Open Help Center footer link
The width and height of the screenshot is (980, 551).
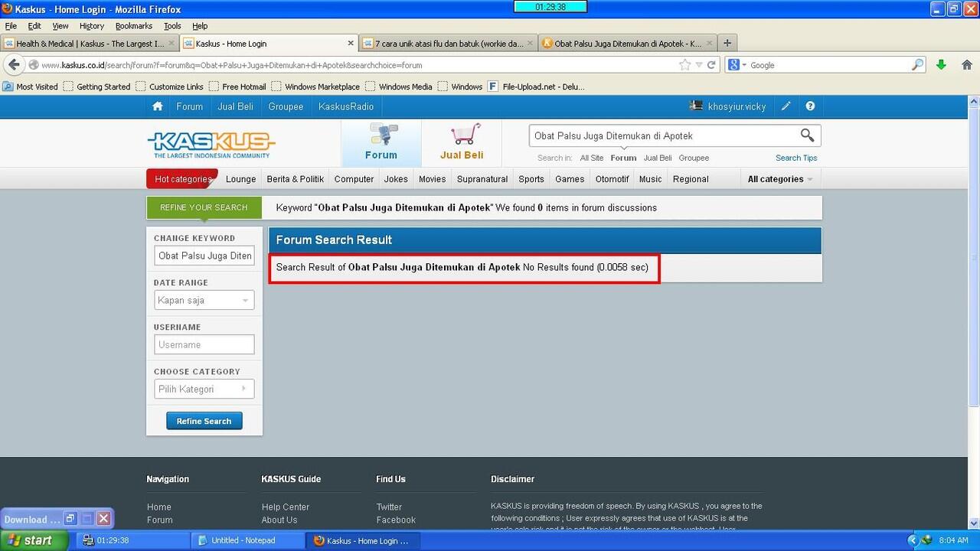[286, 507]
